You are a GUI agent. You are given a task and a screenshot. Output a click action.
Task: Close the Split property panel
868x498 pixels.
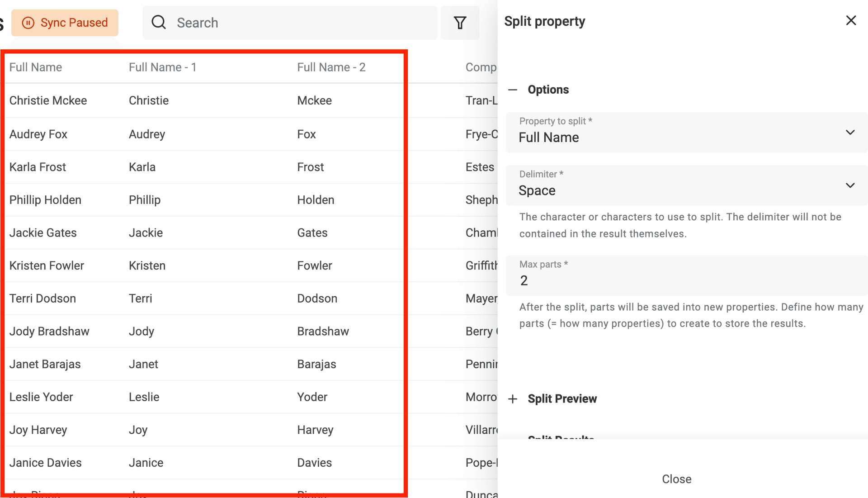click(851, 20)
